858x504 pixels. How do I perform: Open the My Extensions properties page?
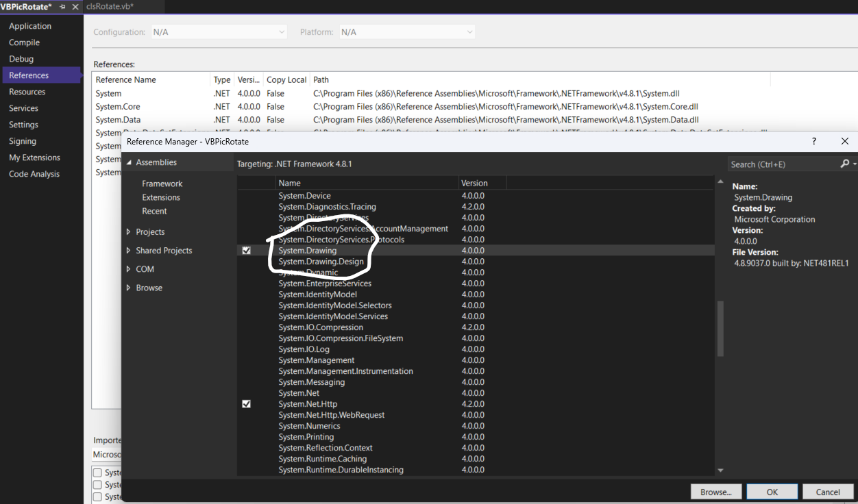coord(34,157)
